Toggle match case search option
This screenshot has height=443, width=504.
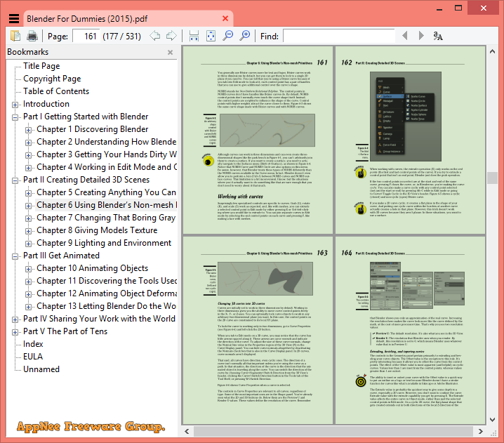point(438,36)
